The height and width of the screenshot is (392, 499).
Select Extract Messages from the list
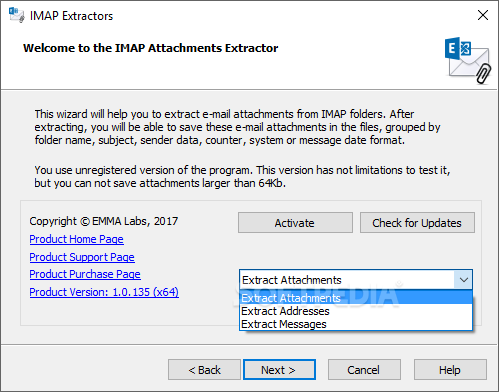[x=356, y=324]
